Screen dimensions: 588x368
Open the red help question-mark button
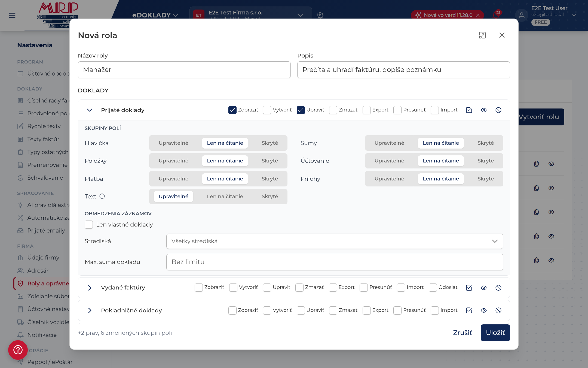point(18,350)
